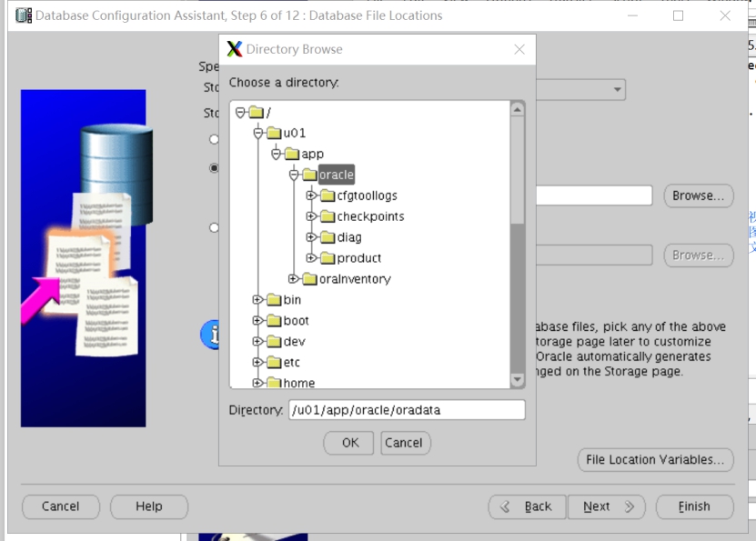Viewport: 756px width, 541px height.
Task: Select the etc folder icon
Action: (x=274, y=362)
